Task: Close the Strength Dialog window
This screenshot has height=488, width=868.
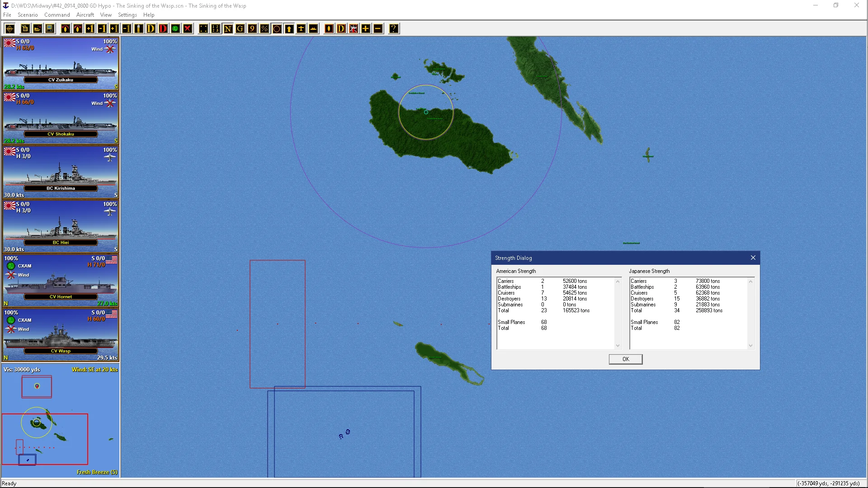Action: coord(753,258)
